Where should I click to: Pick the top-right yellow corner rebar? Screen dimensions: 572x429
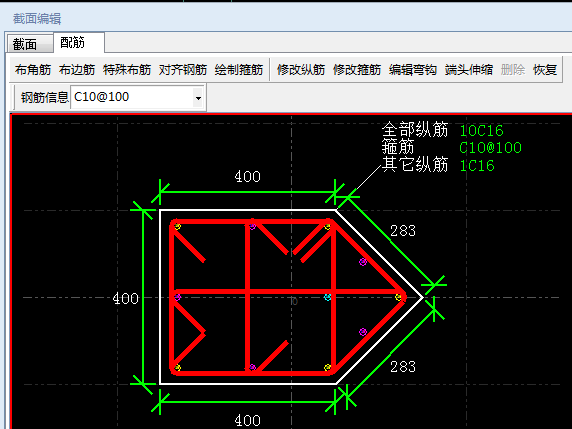(x=328, y=227)
